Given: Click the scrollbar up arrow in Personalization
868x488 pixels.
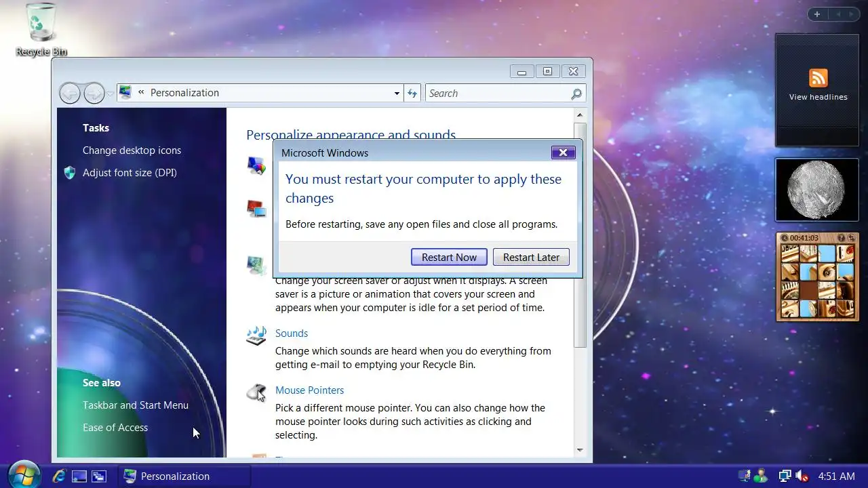Looking at the screenshot, I should [580, 116].
